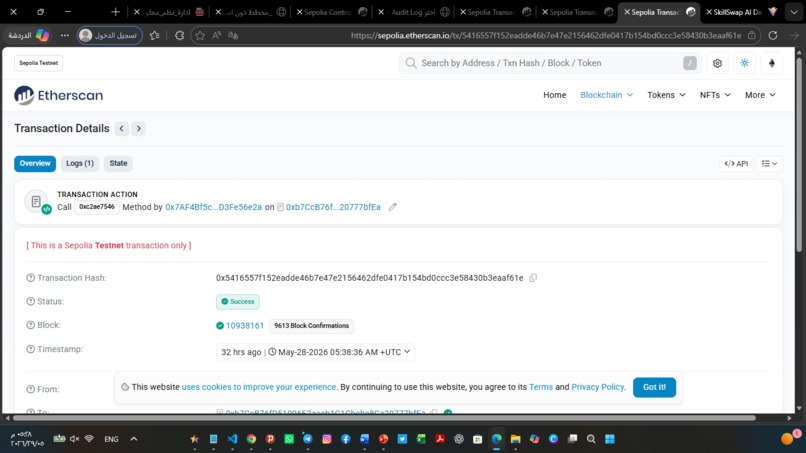This screenshot has width=806, height=453.
Task: Open the Privacy Policy link
Action: pyautogui.click(x=597, y=387)
